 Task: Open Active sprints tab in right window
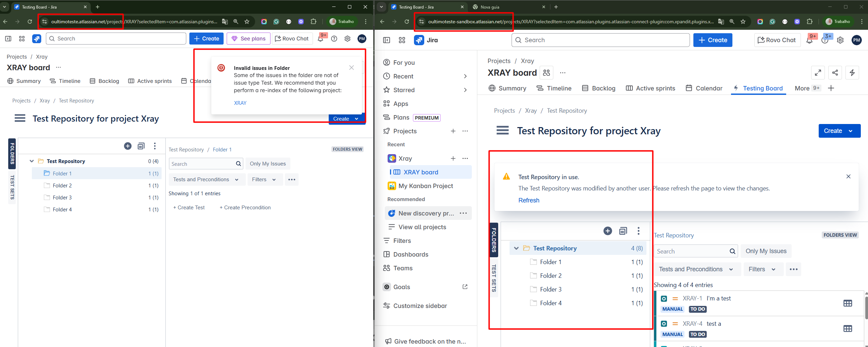click(x=651, y=88)
